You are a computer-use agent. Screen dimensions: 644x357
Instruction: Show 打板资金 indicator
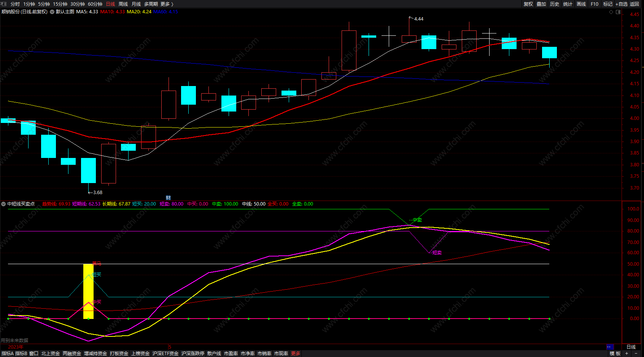119,354
